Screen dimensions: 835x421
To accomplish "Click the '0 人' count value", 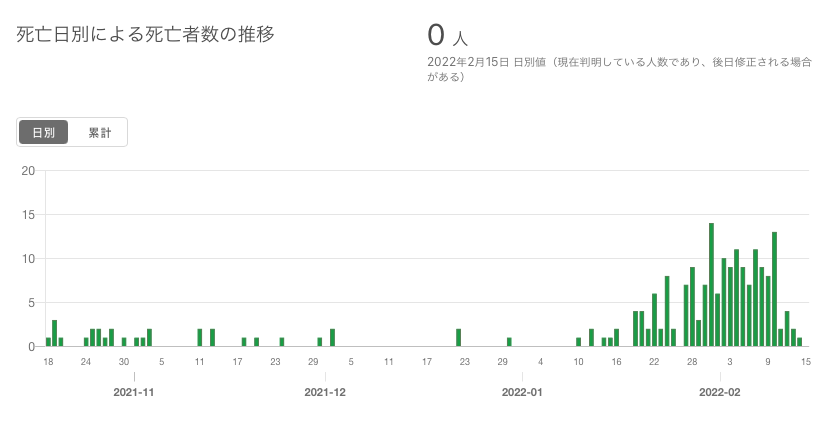I will pyautogui.click(x=447, y=36).
